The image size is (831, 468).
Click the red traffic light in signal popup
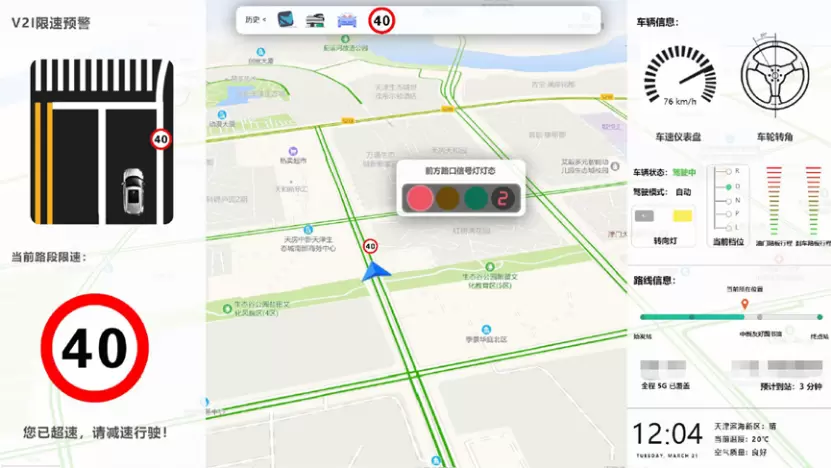[419, 198]
